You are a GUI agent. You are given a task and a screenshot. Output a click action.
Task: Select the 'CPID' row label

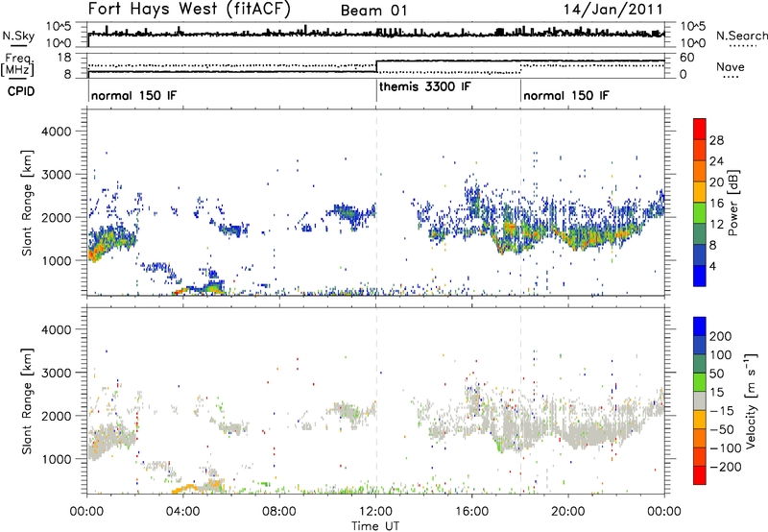[21, 91]
